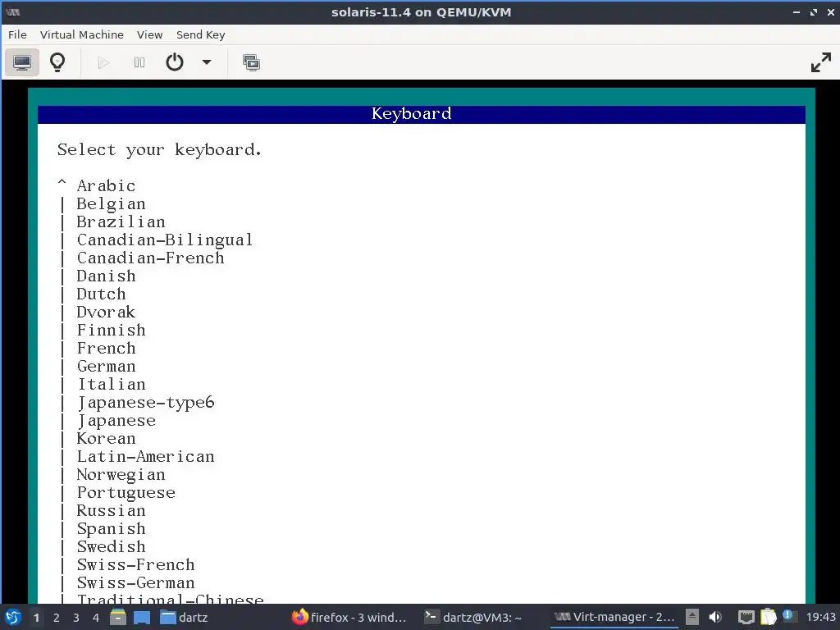
Task: Select Italian keyboard layout
Action: (111, 384)
